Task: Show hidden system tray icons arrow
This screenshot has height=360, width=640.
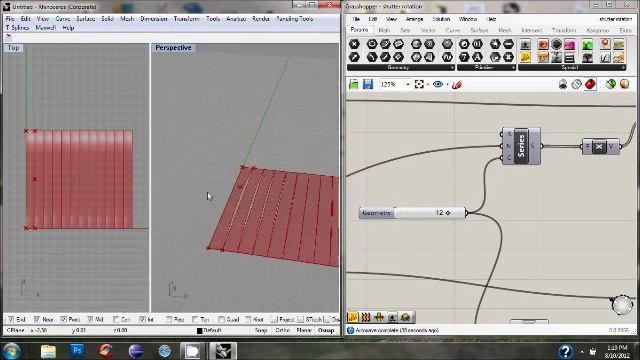Action: [x=582, y=351]
